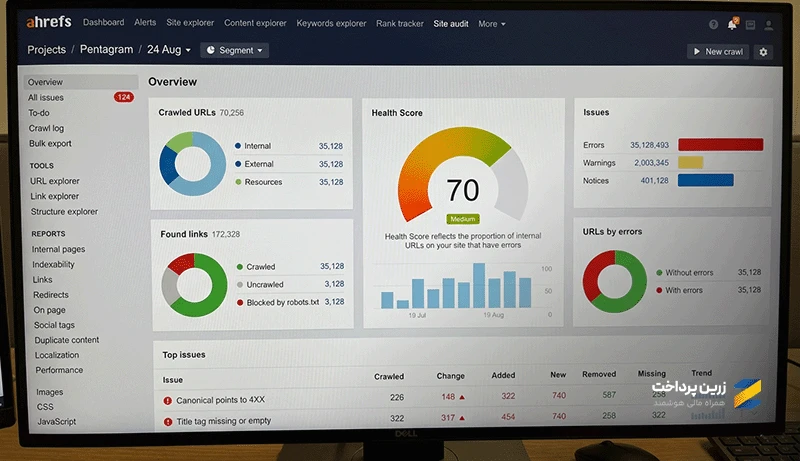Start a New crawl

718,52
